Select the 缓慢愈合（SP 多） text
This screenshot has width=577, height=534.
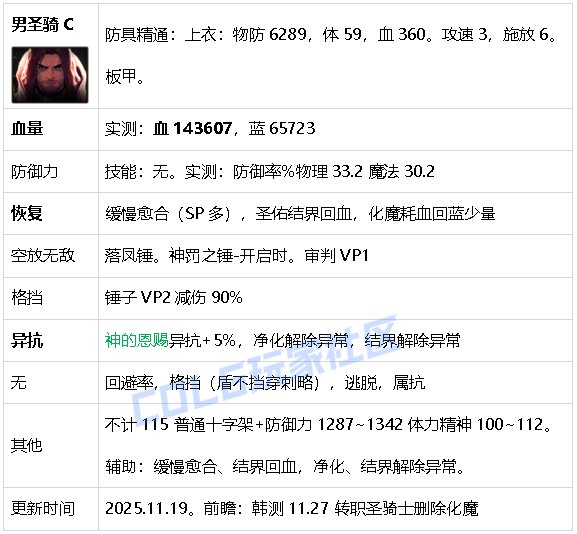(x=169, y=213)
